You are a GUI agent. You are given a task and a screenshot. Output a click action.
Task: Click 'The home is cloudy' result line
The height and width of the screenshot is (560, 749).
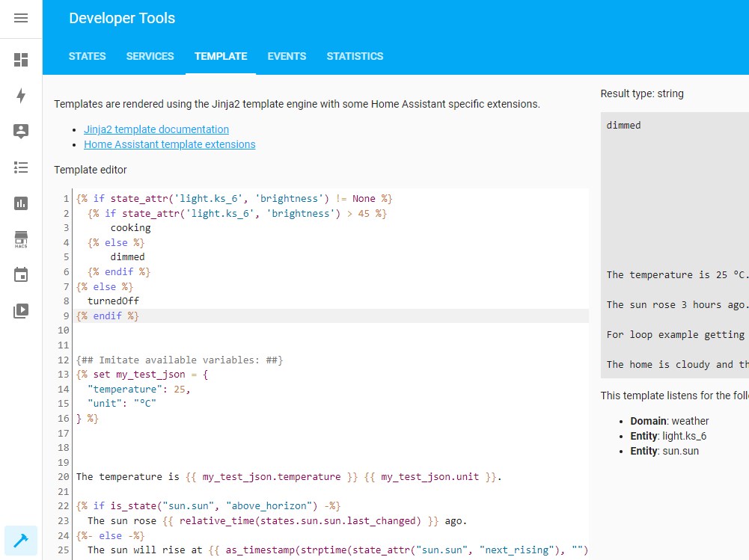tap(677, 364)
